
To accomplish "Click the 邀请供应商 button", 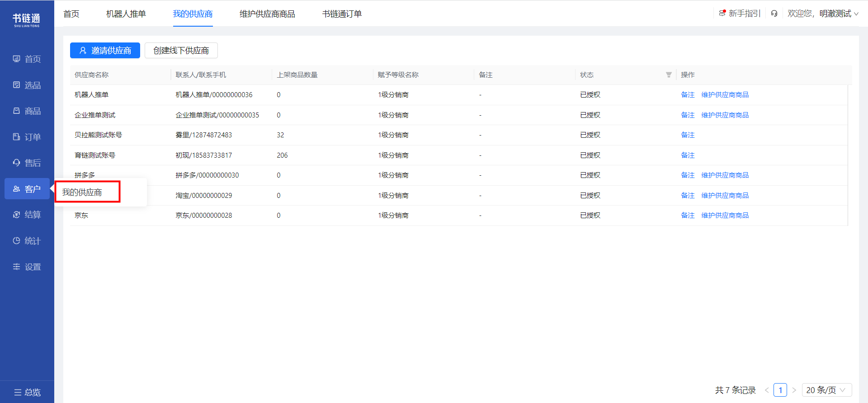I will click(x=105, y=51).
